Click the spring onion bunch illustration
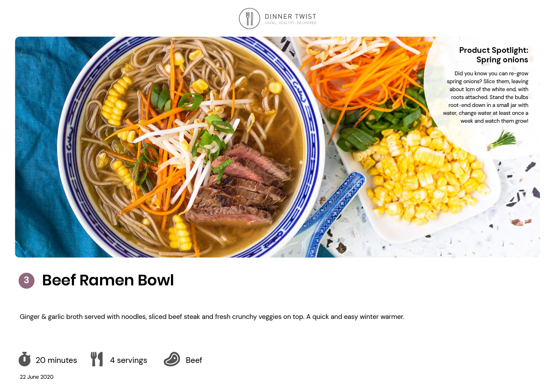555x392 pixels. 501,139
